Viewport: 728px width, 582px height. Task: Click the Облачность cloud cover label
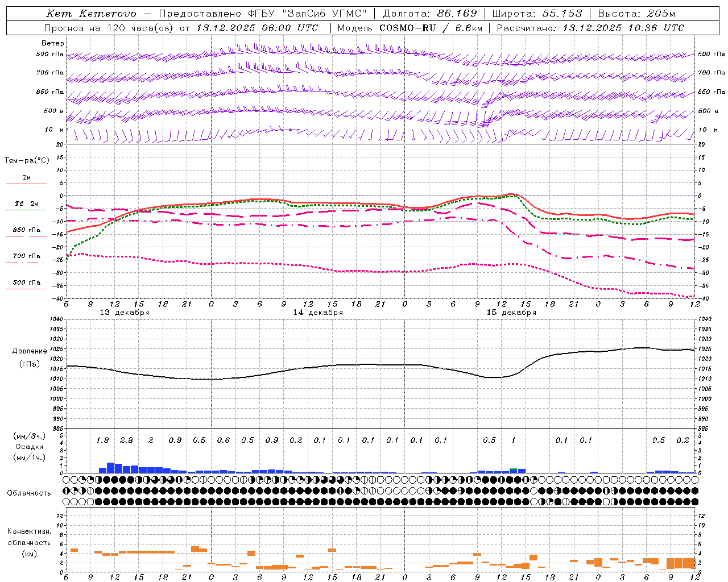pos(29,493)
